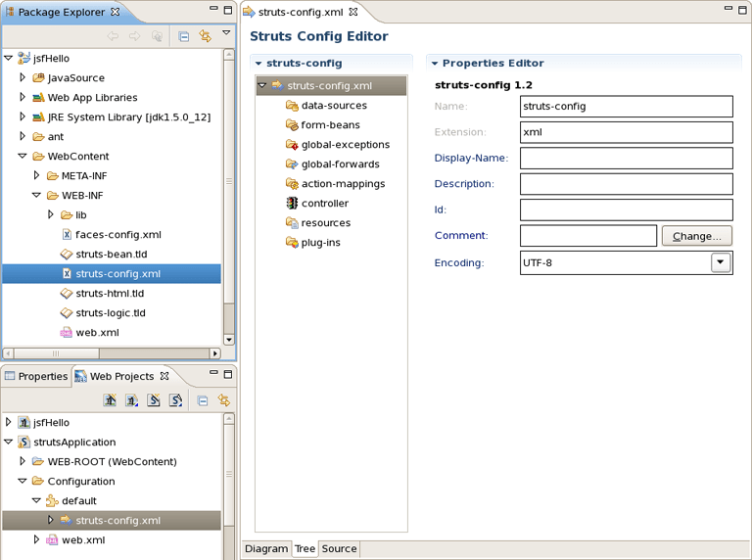
Task: Toggle Link with Editor in Package Explorer
Action: click(206, 36)
